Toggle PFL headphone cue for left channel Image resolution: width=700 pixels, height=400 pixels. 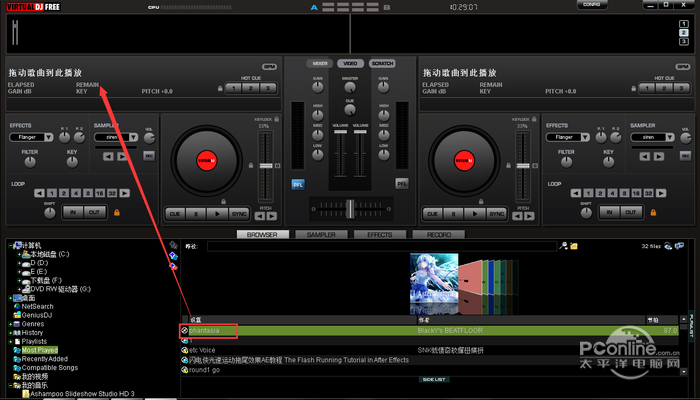pyautogui.click(x=298, y=184)
